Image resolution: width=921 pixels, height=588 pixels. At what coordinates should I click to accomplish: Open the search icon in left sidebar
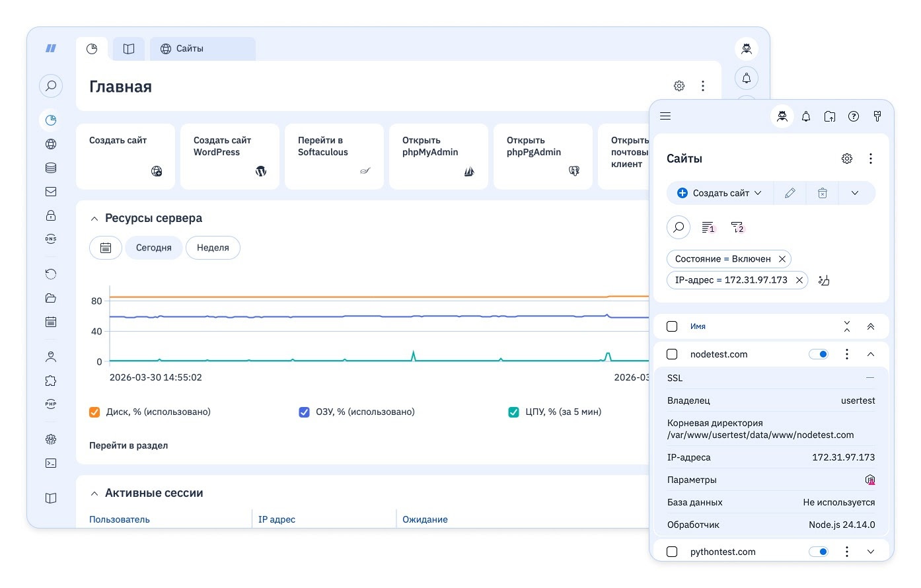coord(51,86)
